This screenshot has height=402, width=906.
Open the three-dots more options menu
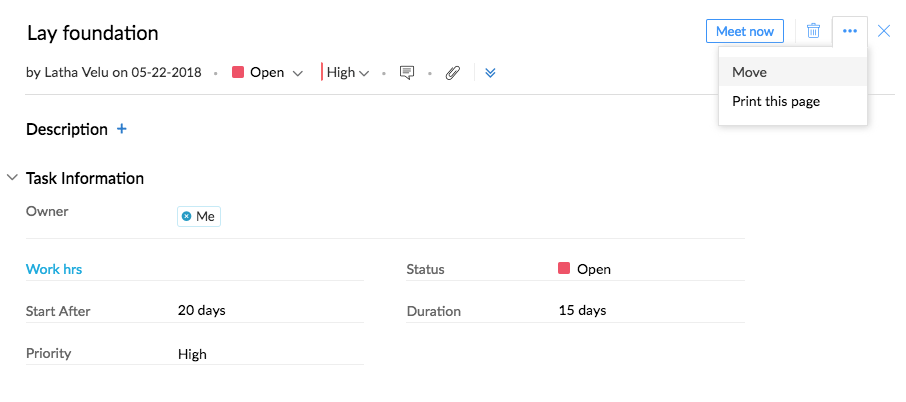(849, 31)
